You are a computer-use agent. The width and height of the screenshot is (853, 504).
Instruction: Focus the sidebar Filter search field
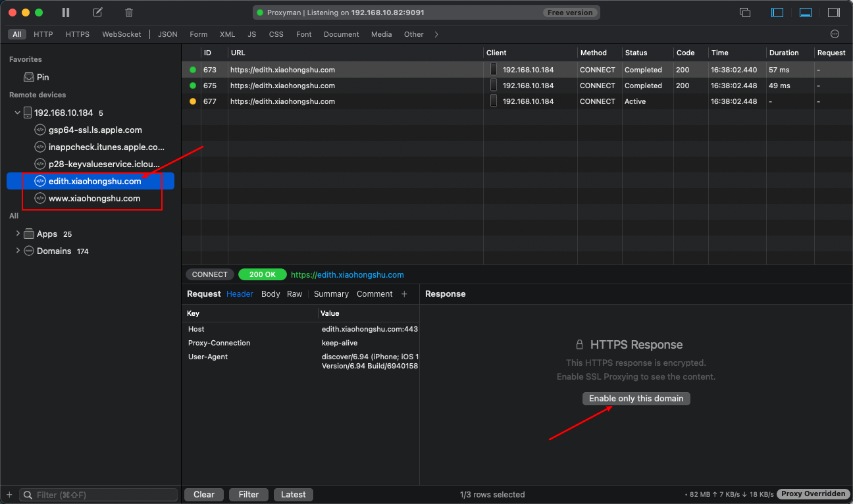point(99,495)
